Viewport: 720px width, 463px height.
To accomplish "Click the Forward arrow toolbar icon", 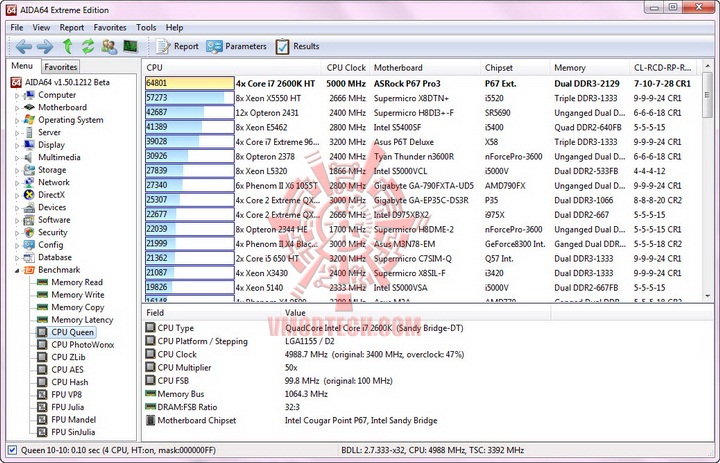I will point(45,46).
